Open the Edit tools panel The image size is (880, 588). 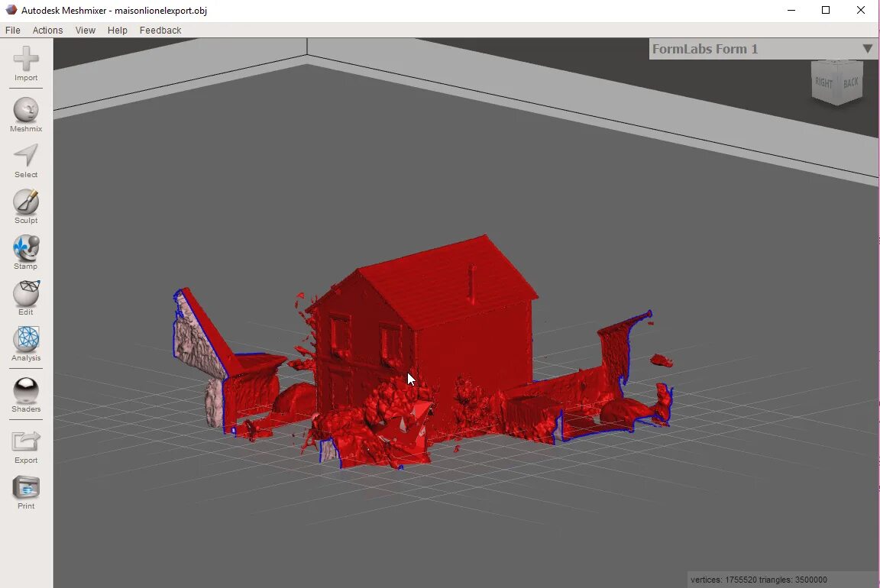[26, 298]
